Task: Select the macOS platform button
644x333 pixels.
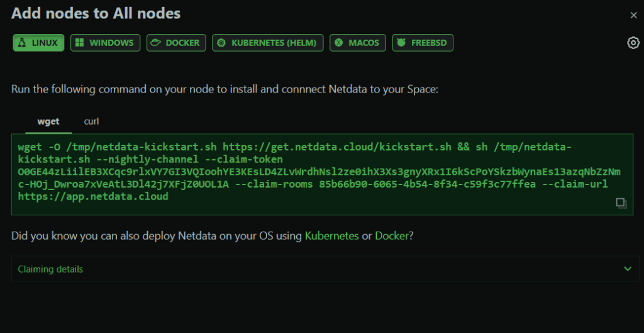Action: pos(358,43)
